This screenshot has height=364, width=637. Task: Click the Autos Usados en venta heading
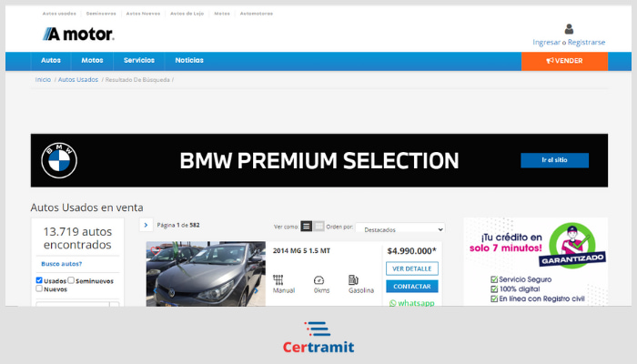87,207
